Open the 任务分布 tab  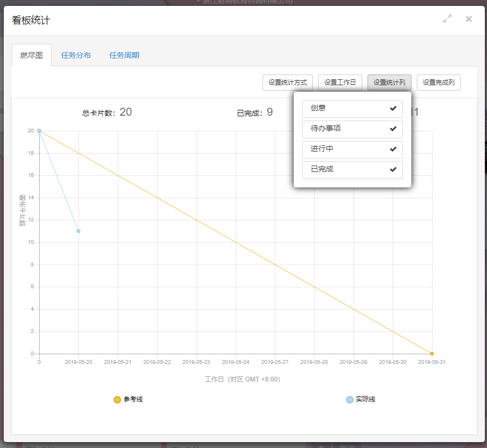click(x=76, y=55)
